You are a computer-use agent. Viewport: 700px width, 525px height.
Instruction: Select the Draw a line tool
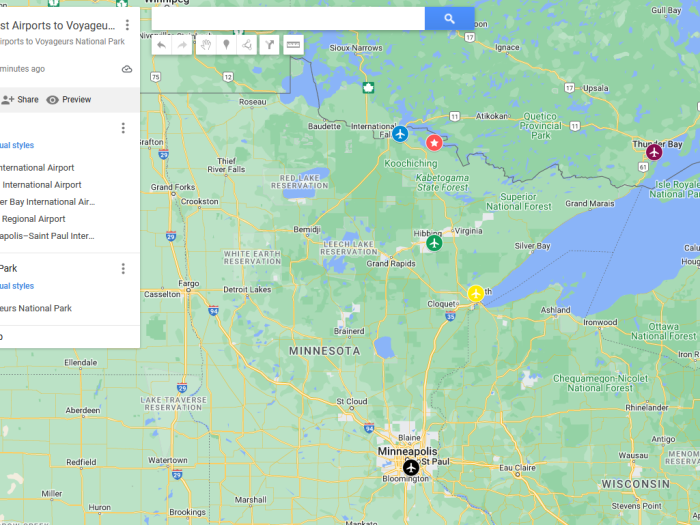[x=247, y=45]
